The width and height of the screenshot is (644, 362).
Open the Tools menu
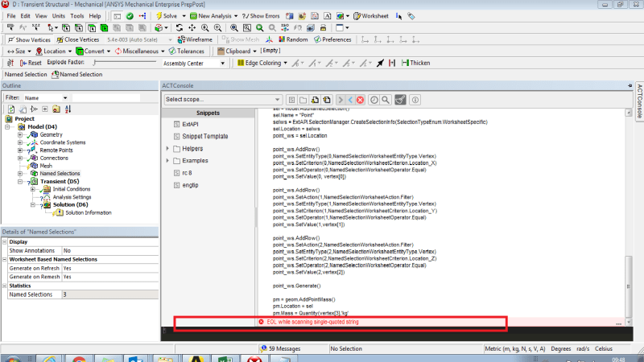76,16
